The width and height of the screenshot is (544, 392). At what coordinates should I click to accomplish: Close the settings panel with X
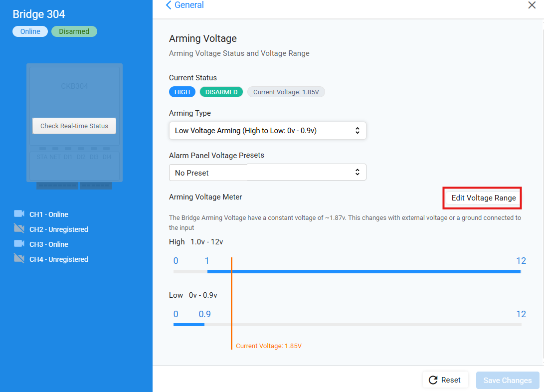pyautogui.click(x=532, y=5)
